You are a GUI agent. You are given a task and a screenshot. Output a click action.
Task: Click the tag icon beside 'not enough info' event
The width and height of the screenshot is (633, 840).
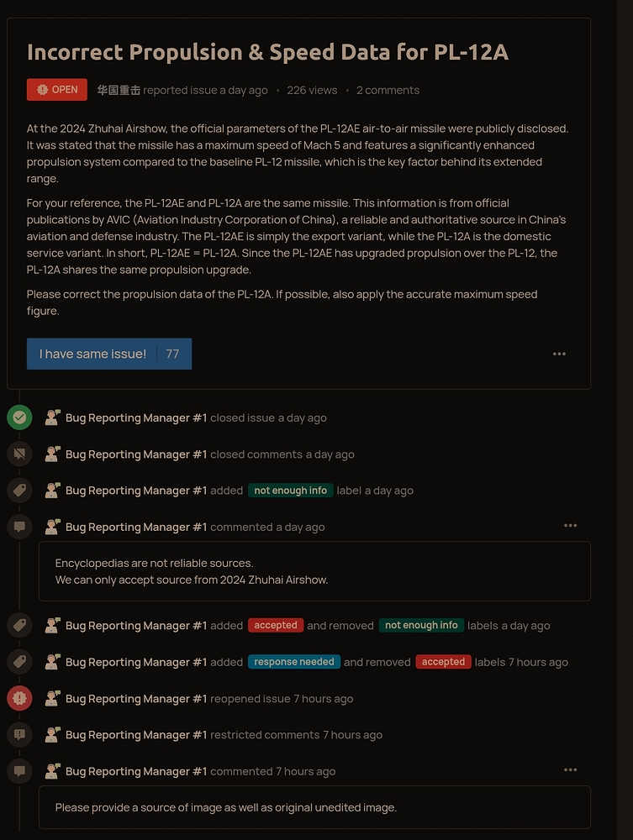click(19, 490)
